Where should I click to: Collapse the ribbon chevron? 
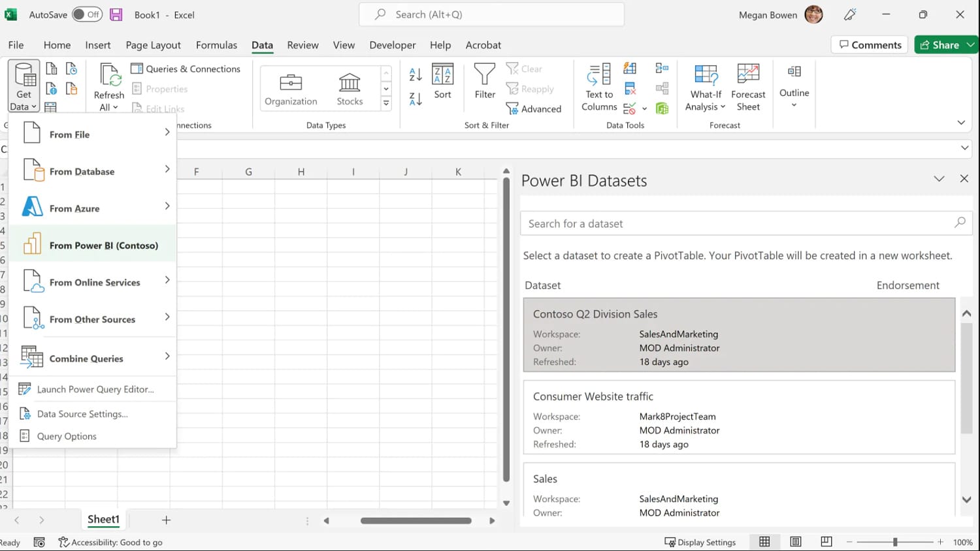click(961, 123)
